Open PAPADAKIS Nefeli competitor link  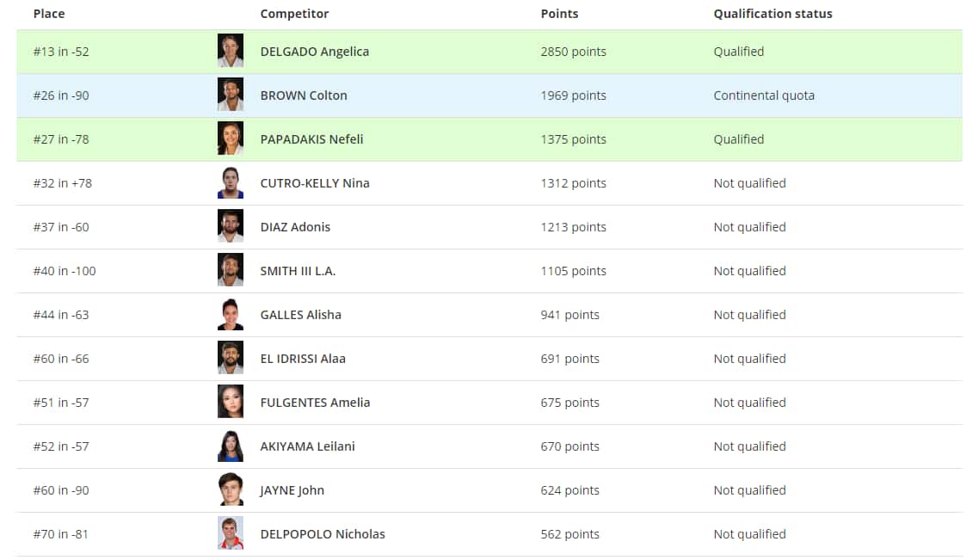[x=311, y=139]
